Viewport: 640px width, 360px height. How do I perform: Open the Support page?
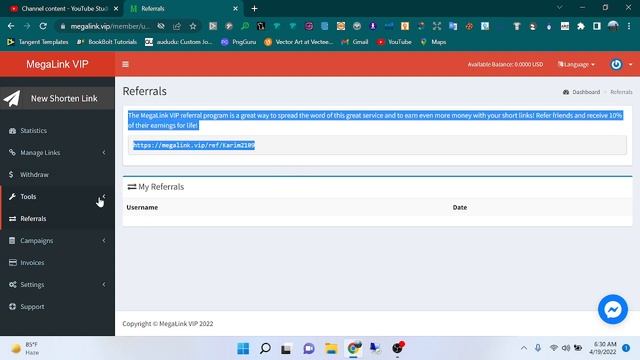(57, 307)
